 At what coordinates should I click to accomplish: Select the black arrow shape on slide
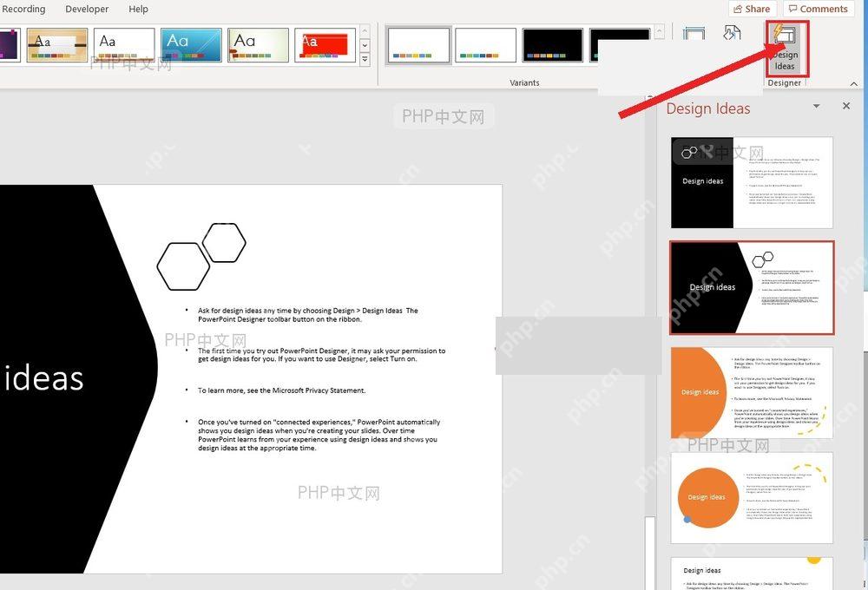click(x=77, y=378)
